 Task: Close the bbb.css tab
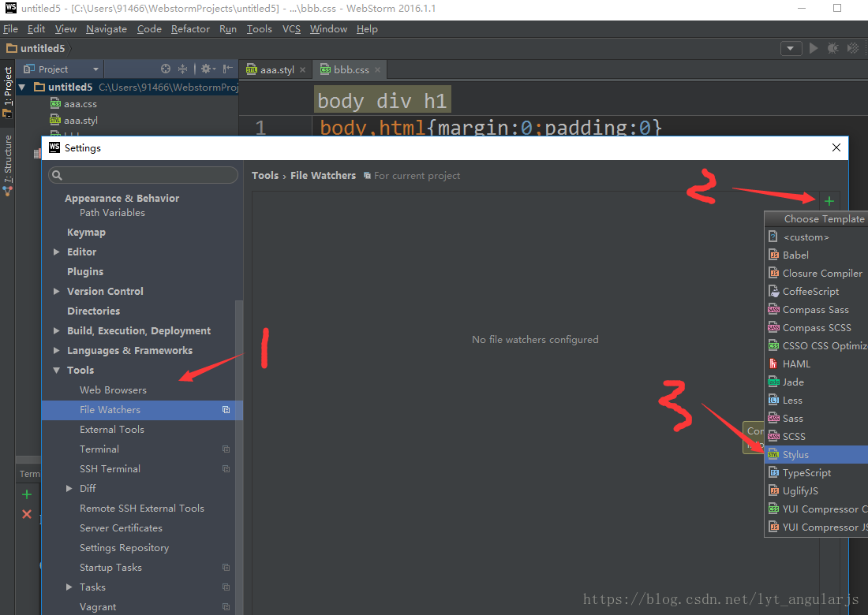[377, 69]
